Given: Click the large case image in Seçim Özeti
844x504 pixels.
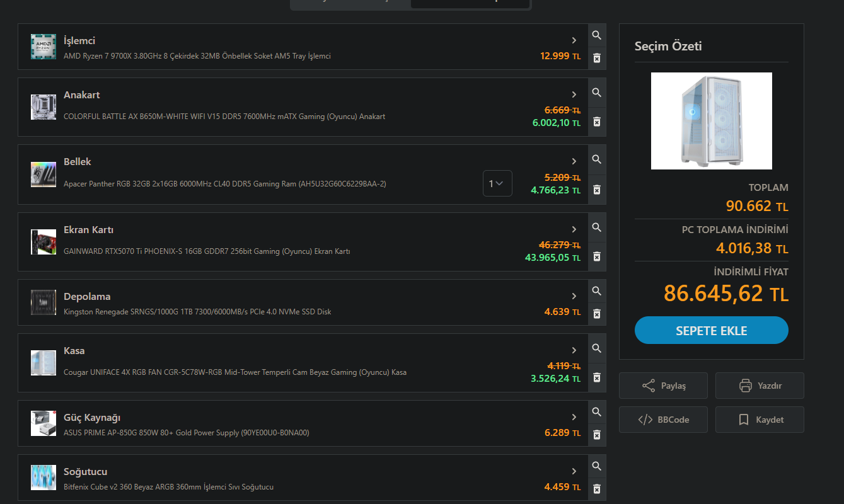Looking at the screenshot, I should 712,121.
